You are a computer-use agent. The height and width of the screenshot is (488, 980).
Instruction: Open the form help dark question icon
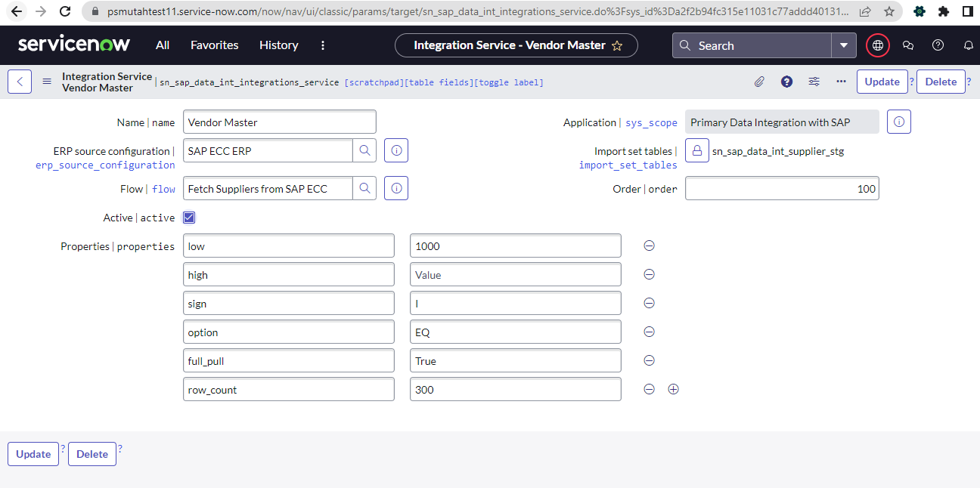786,82
